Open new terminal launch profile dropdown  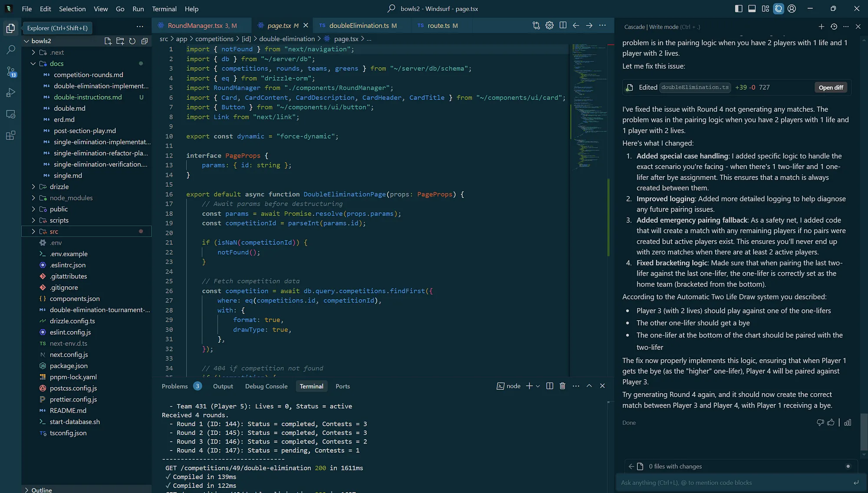click(x=538, y=386)
